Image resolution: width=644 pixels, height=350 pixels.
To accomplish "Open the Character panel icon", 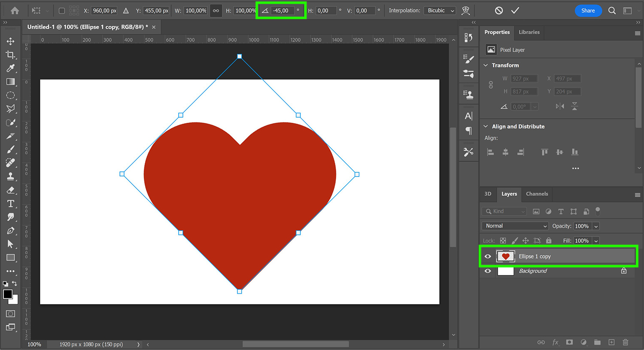I will pos(468,116).
